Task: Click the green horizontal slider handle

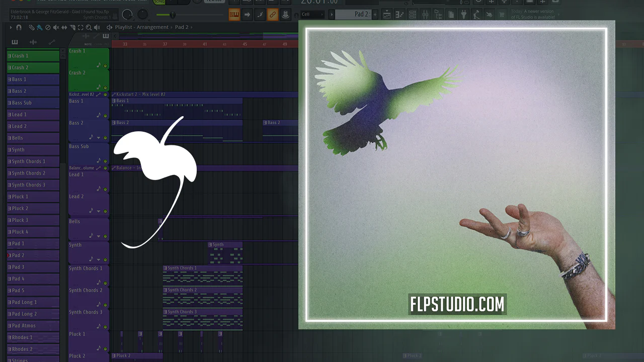Action: tap(172, 15)
